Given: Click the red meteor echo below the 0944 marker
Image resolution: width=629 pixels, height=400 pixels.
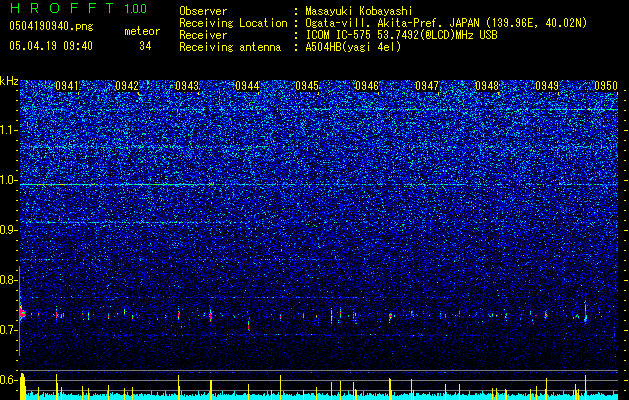Looking at the screenshot, I should click(x=249, y=325).
